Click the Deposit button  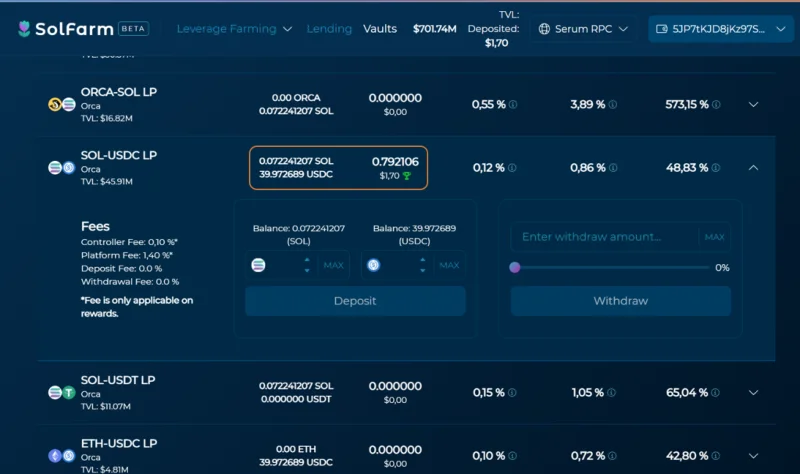pos(355,301)
